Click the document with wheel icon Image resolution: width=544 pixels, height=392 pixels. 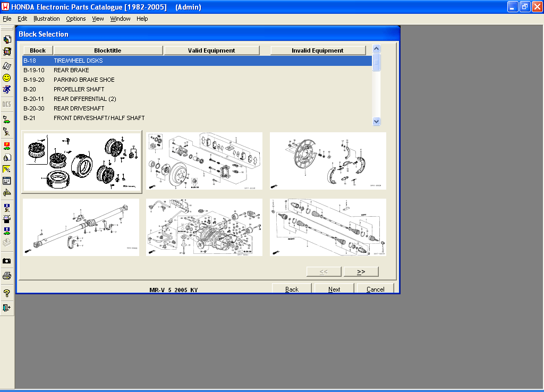coord(6,158)
